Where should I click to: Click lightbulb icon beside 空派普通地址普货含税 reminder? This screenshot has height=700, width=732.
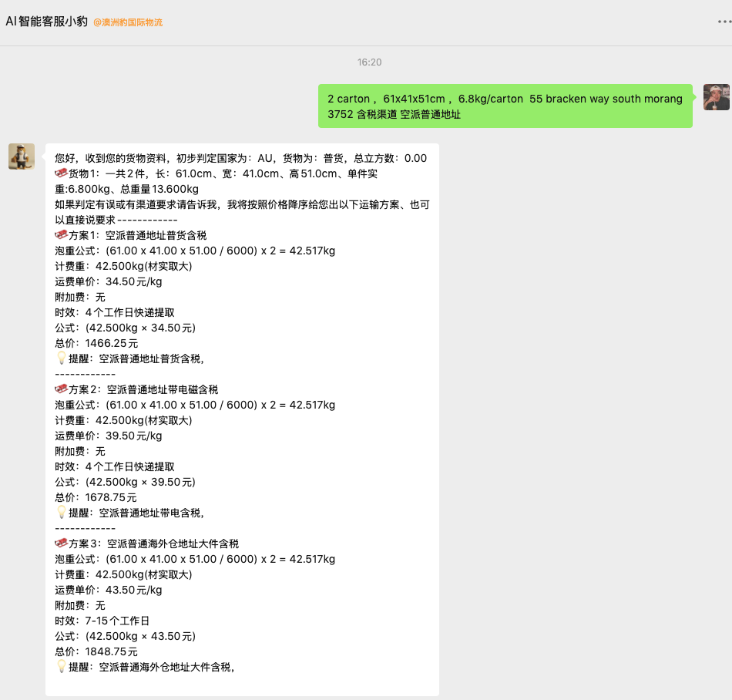tap(62, 358)
